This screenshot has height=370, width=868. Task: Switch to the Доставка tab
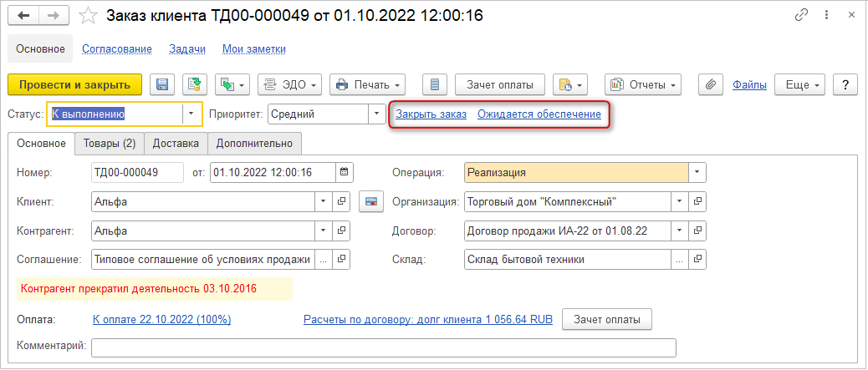tap(176, 144)
